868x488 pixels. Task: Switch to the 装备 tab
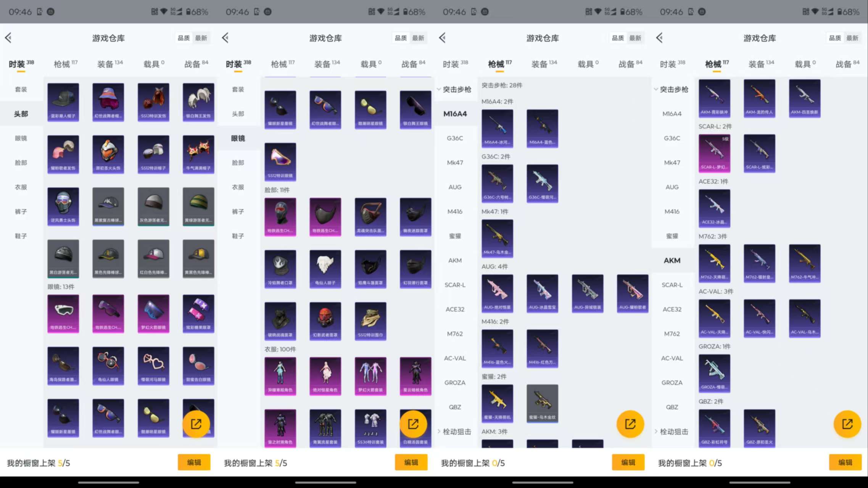pos(109,63)
